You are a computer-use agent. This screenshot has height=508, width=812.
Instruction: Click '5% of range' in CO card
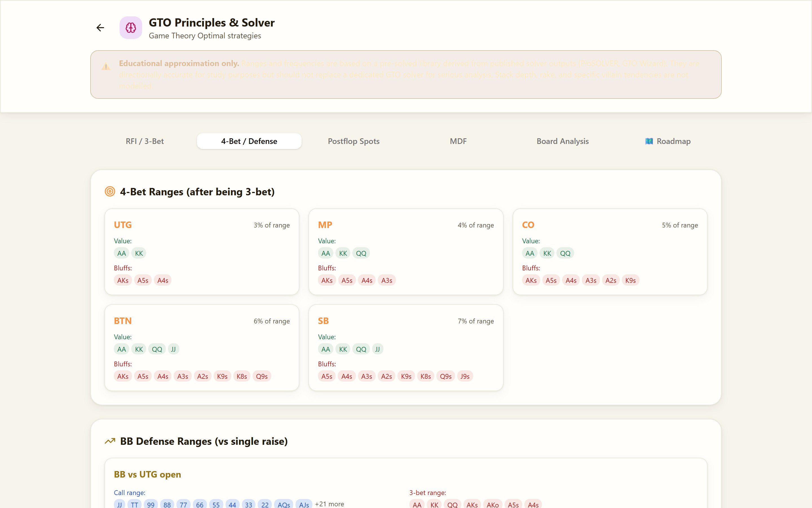(680, 225)
